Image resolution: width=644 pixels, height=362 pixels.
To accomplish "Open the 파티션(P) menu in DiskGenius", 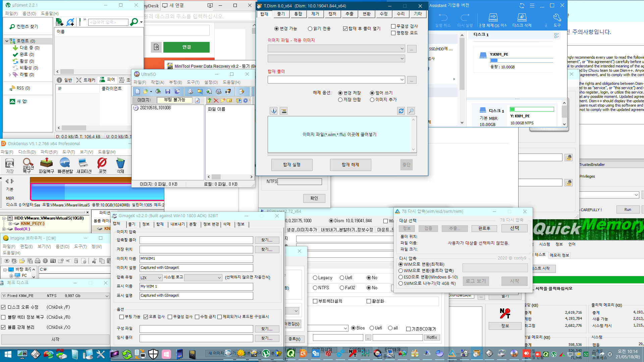I will (x=49, y=152).
